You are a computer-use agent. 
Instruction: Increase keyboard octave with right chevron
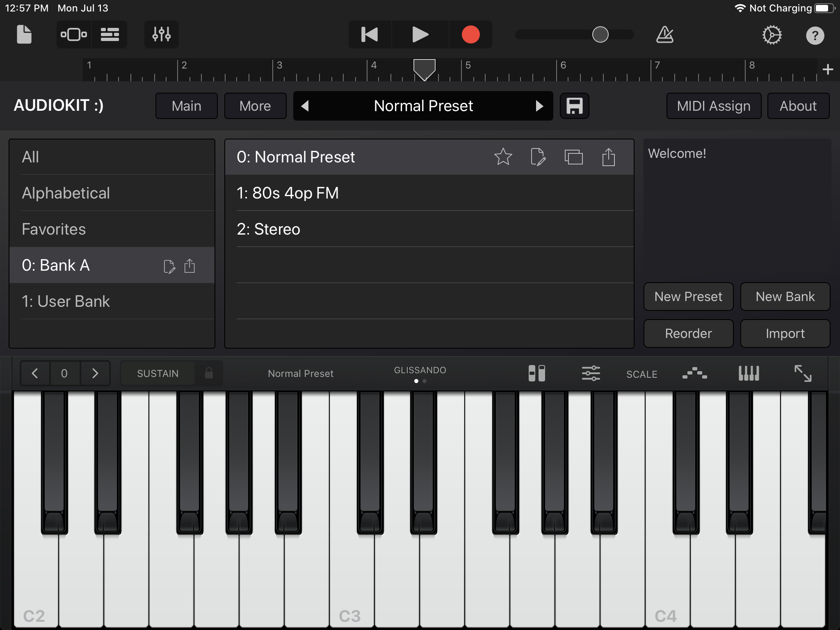pos(95,373)
